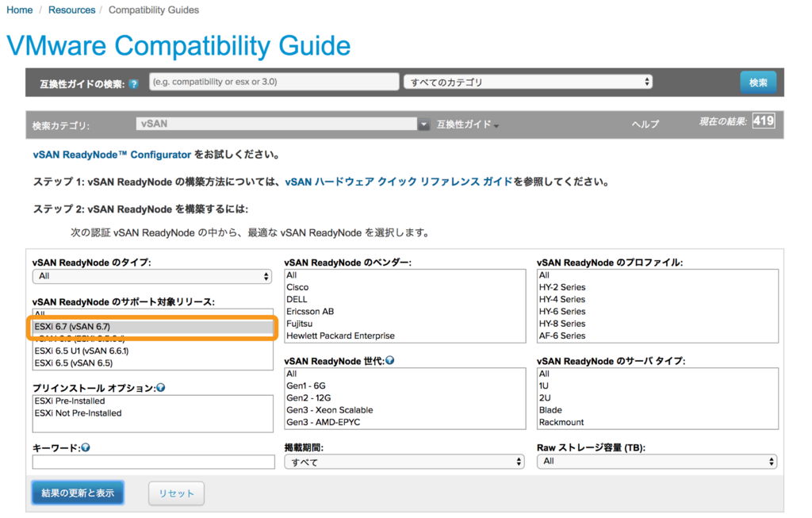The width and height of the screenshot is (812, 518).
Task: Select All in the プロファイル list
Action: click(x=657, y=275)
